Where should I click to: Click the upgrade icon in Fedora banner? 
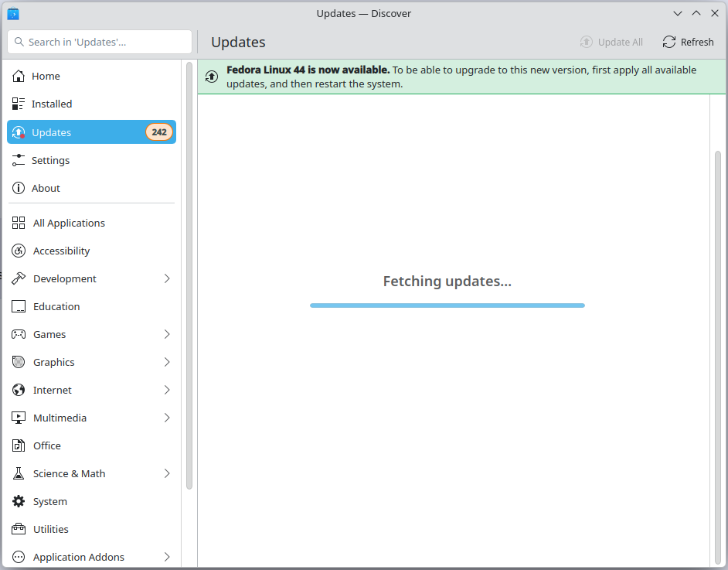212,77
